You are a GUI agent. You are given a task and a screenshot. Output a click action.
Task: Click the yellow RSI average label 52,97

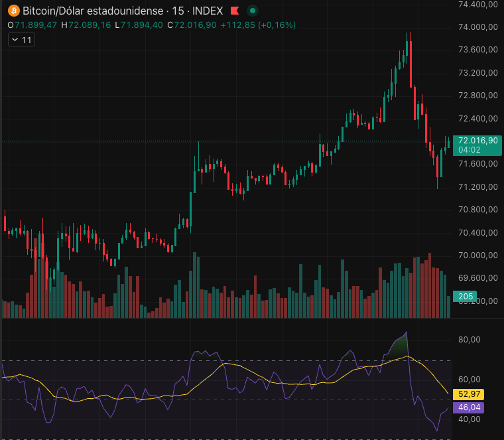[469, 394]
